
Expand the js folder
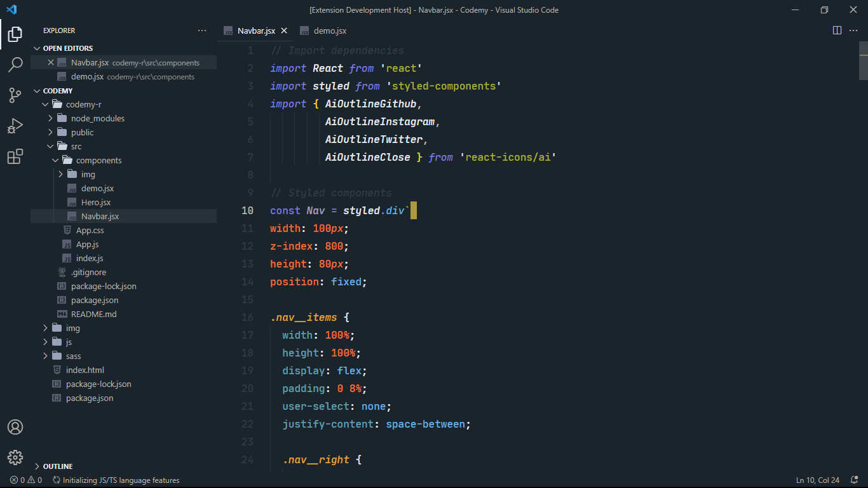[46, 342]
